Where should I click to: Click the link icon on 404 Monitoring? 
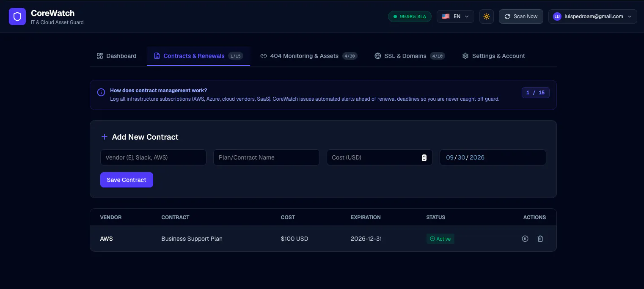[264, 56]
